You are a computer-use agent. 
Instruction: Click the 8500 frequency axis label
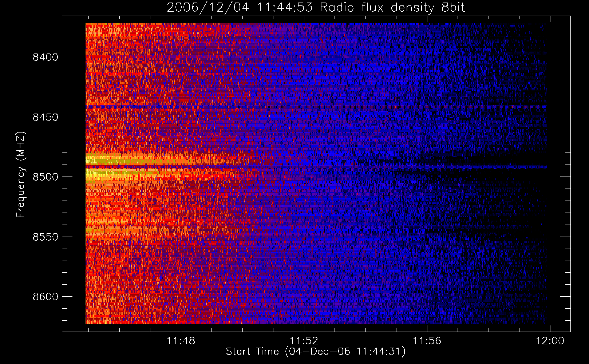(45, 177)
